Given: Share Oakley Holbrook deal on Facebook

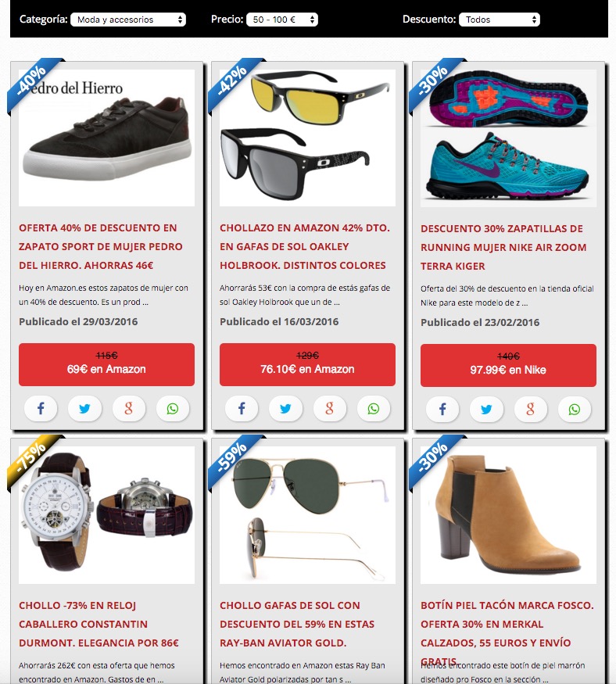Looking at the screenshot, I should click(x=242, y=409).
